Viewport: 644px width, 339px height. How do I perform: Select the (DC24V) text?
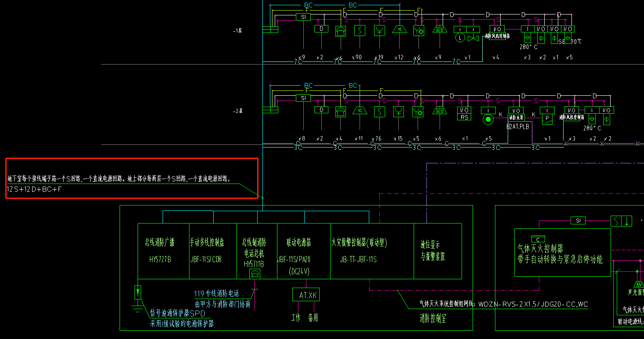pyautogui.click(x=300, y=271)
